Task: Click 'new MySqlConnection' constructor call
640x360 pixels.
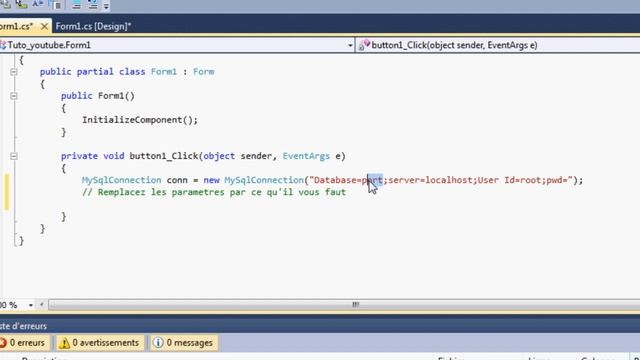Action: (x=253, y=180)
